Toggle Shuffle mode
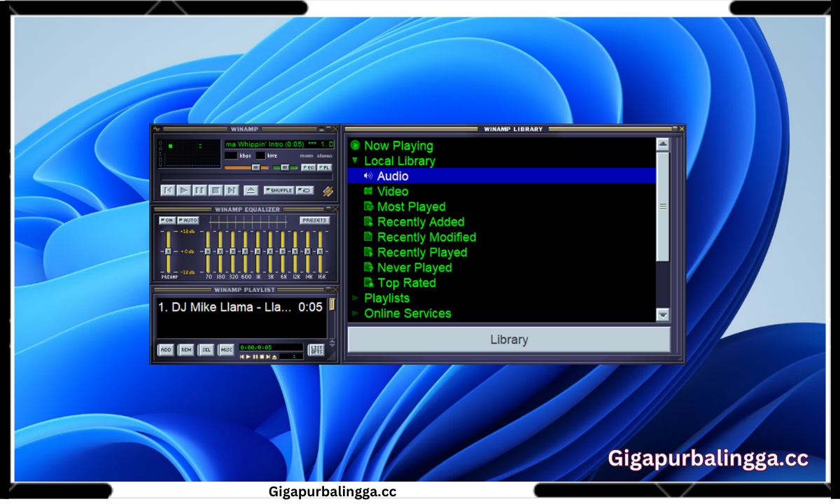This screenshot has width=840, height=504. pyautogui.click(x=279, y=190)
